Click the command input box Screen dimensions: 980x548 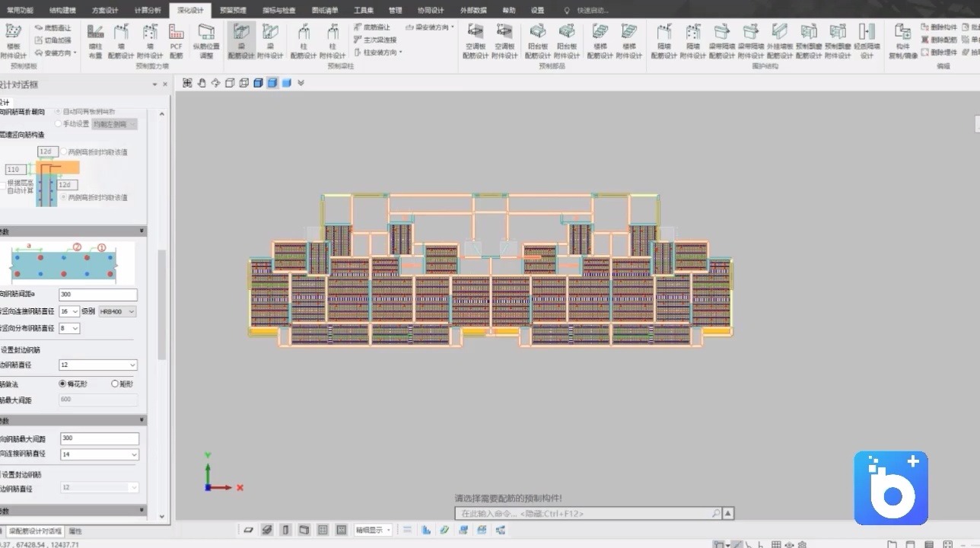[588, 514]
